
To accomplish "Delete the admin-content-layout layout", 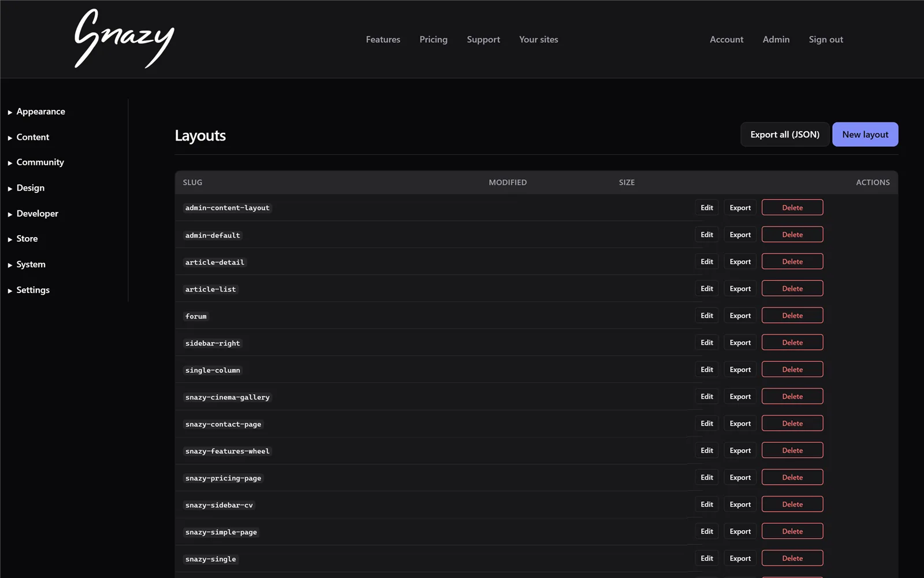I will pyautogui.click(x=792, y=208).
